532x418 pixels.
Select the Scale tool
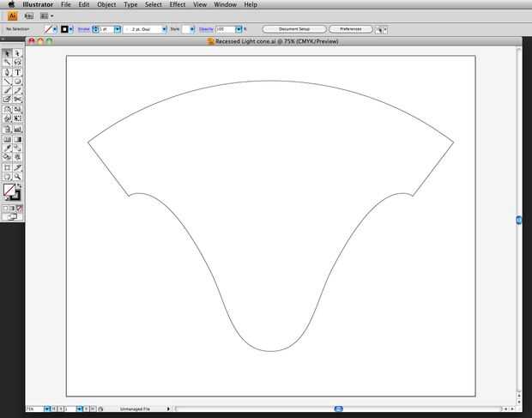point(18,109)
